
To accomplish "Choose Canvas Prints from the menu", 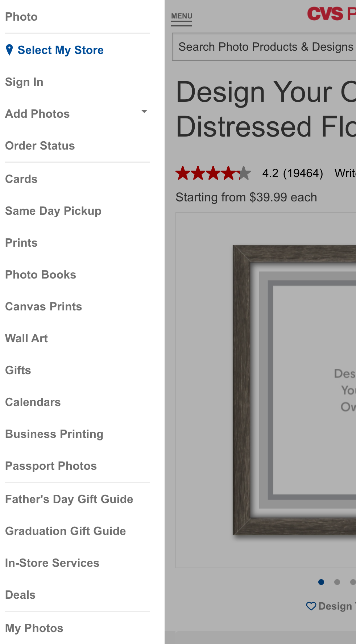I will click(x=44, y=306).
